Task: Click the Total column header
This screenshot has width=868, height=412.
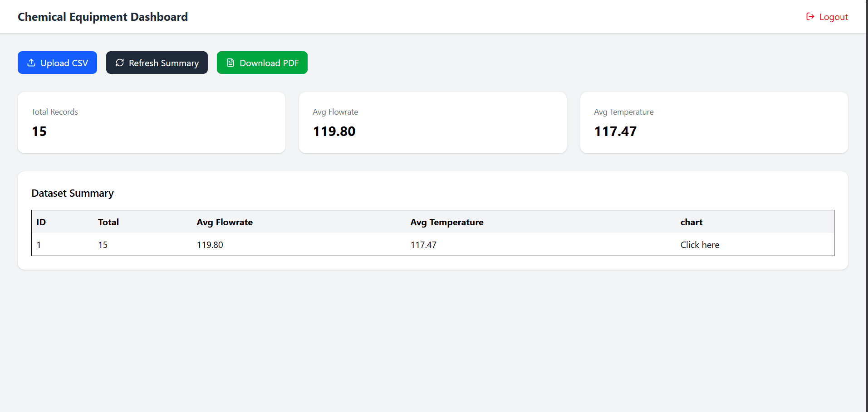Action: 108,222
